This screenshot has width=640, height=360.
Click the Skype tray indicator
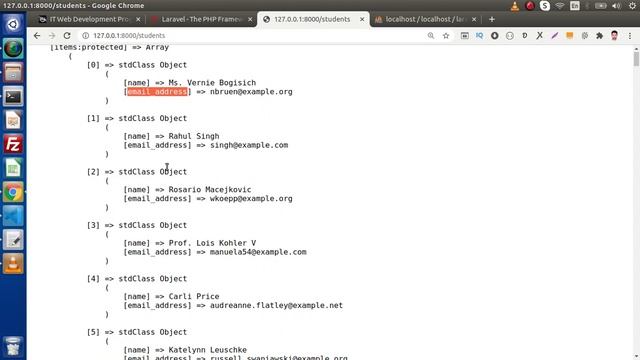pyautogui.click(x=545, y=6)
